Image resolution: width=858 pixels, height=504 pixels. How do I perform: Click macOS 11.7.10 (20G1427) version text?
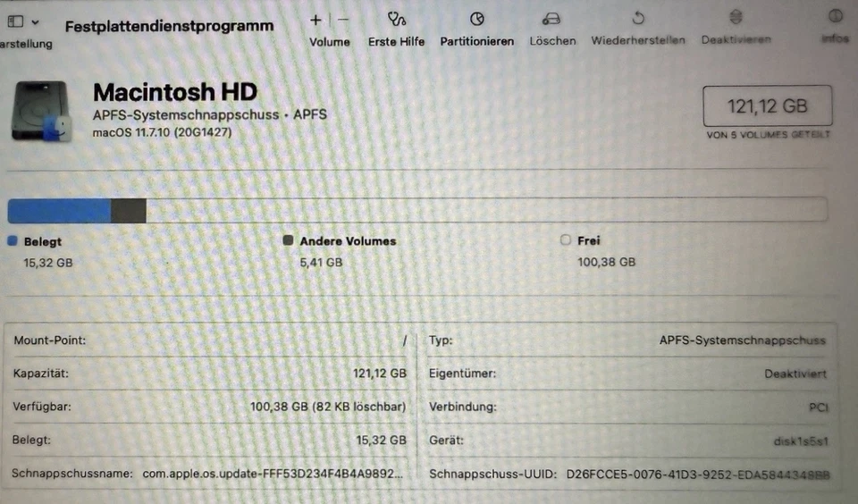(162, 132)
